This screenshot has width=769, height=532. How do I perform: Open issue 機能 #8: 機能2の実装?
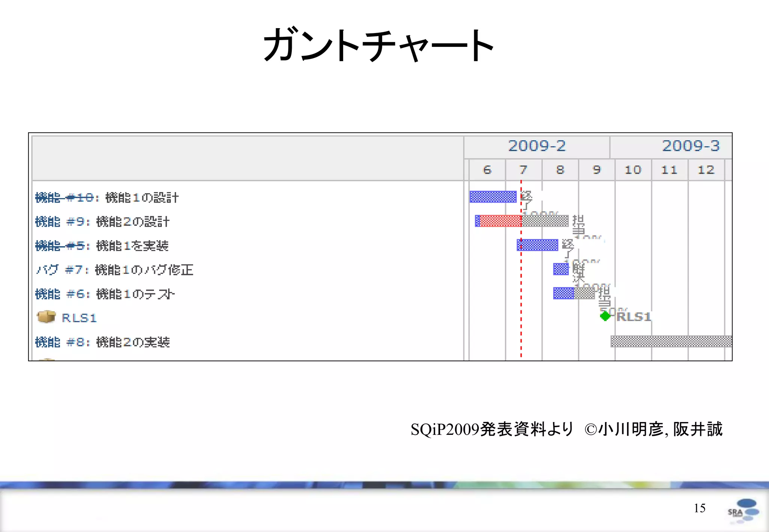coord(102,342)
